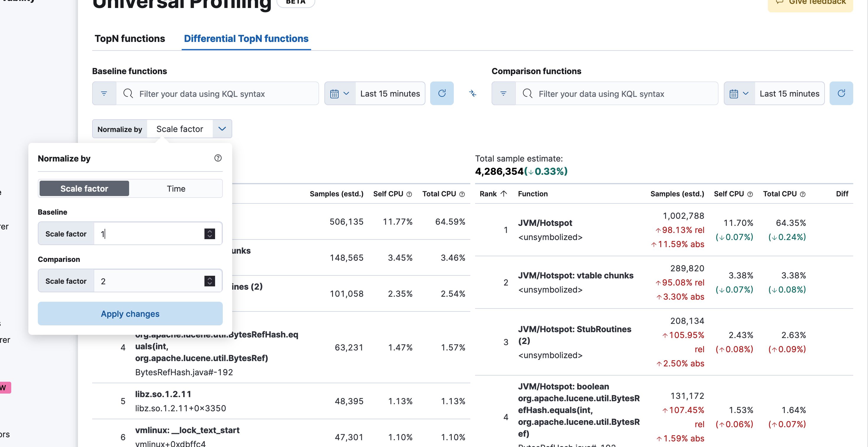
Task: Switch to Differential TopN functions tab
Action: pos(246,38)
